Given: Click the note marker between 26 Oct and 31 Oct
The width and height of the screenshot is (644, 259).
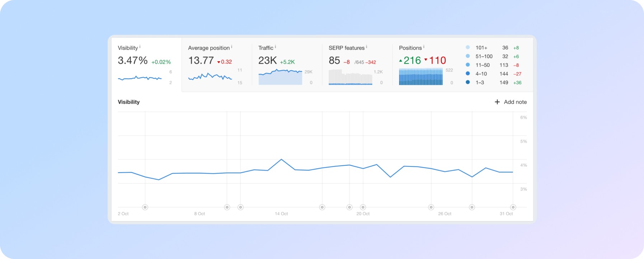Looking at the screenshot, I should 472,207.
